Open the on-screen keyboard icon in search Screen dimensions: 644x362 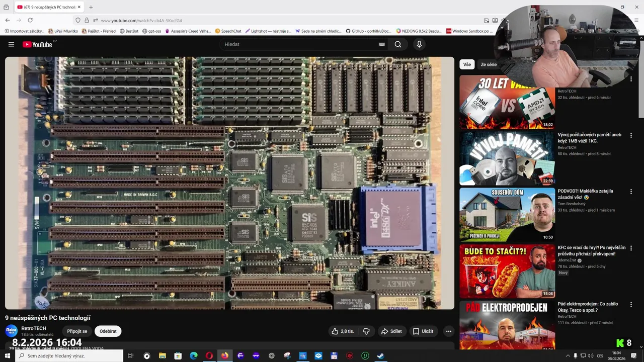(382, 44)
